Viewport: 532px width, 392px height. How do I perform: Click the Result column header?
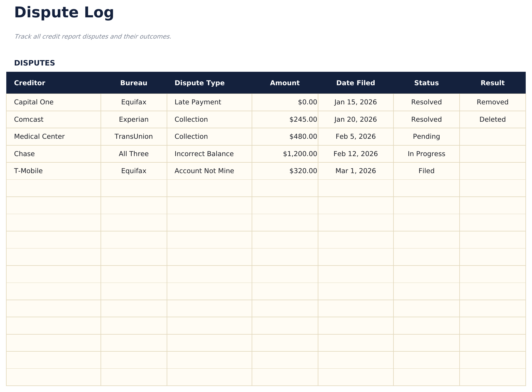(x=493, y=83)
